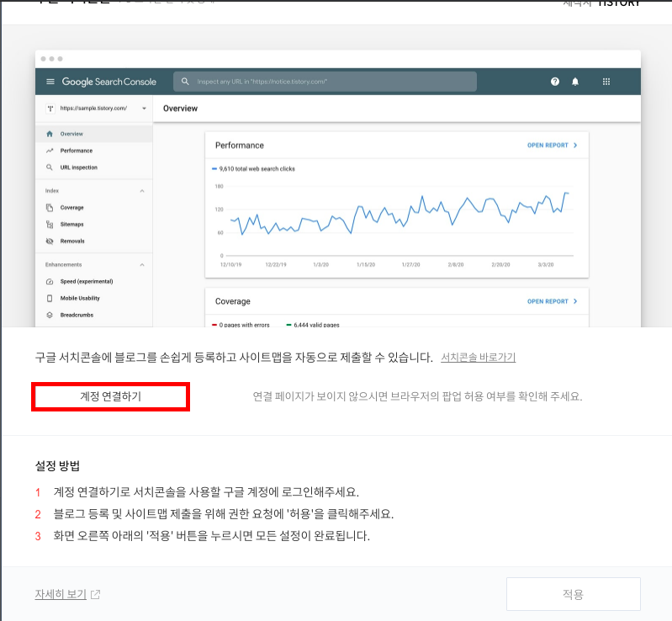This screenshot has height=621, width=672.
Task: Select URL inspection in the sidebar
Action: point(94,167)
